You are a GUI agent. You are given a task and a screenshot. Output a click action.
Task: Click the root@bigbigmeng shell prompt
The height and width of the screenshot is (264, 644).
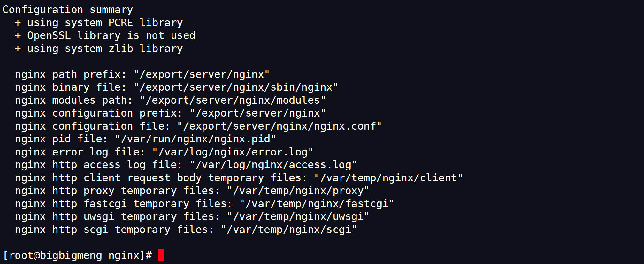[78, 255]
